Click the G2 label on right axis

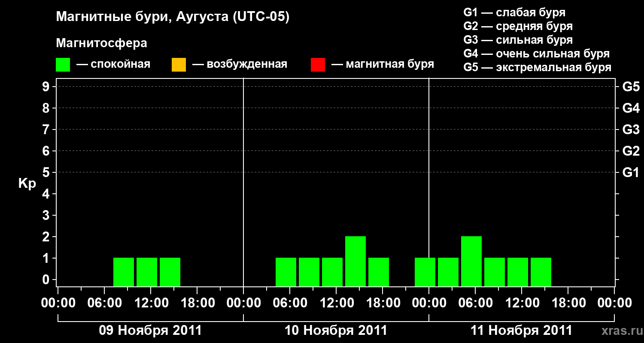631,151
